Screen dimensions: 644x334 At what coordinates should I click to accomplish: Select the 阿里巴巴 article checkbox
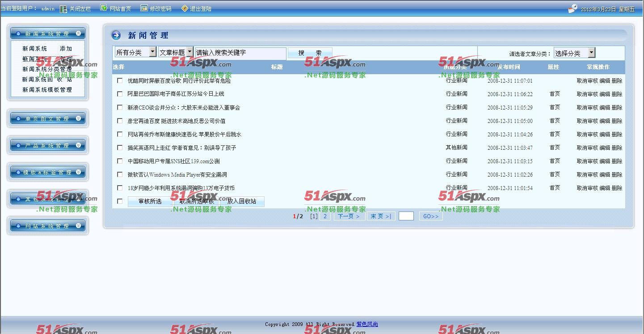tap(120, 94)
